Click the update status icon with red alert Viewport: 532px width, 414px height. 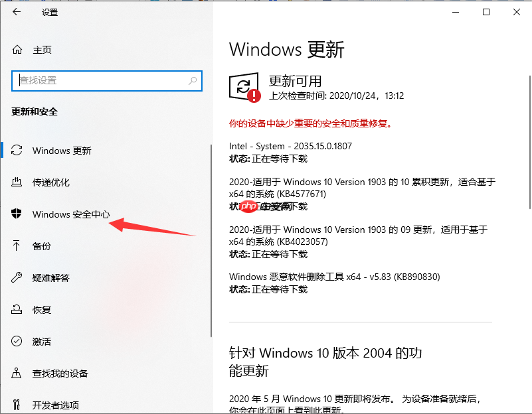[244, 88]
